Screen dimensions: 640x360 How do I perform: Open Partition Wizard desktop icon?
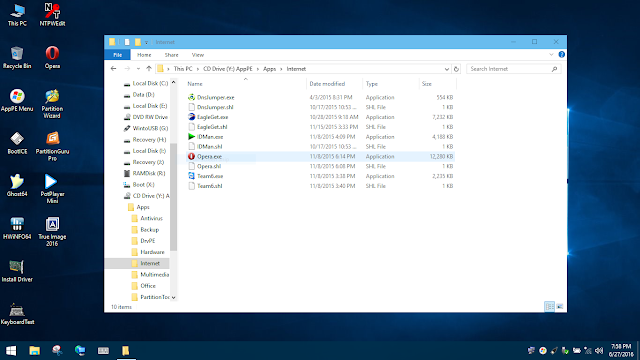click(x=52, y=104)
